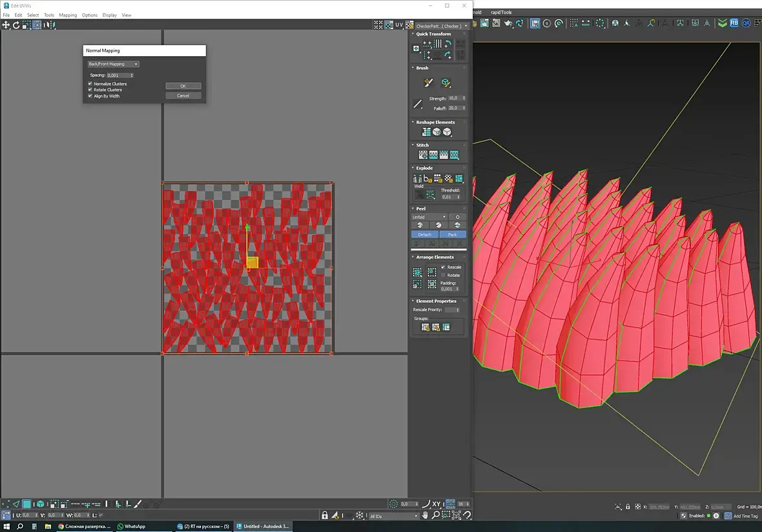
Task: Toggle the Normalize Clusters checkbox
Action: (90, 83)
